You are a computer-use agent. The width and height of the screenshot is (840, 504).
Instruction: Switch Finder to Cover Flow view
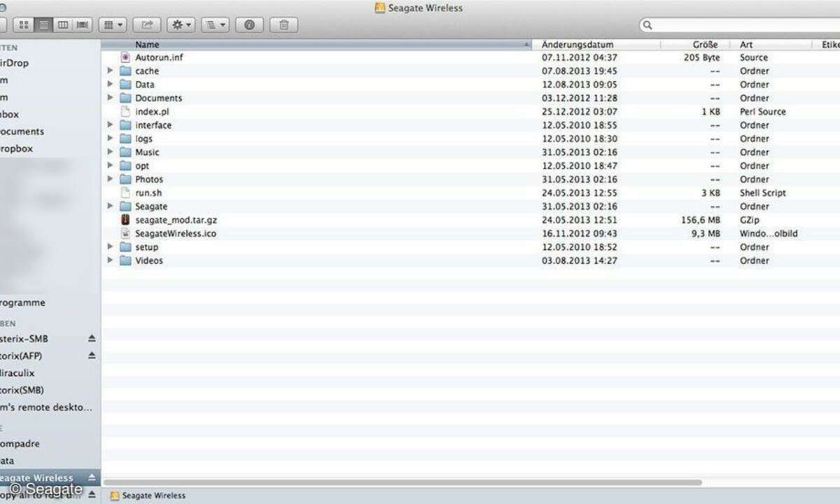(x=83, y=25)
